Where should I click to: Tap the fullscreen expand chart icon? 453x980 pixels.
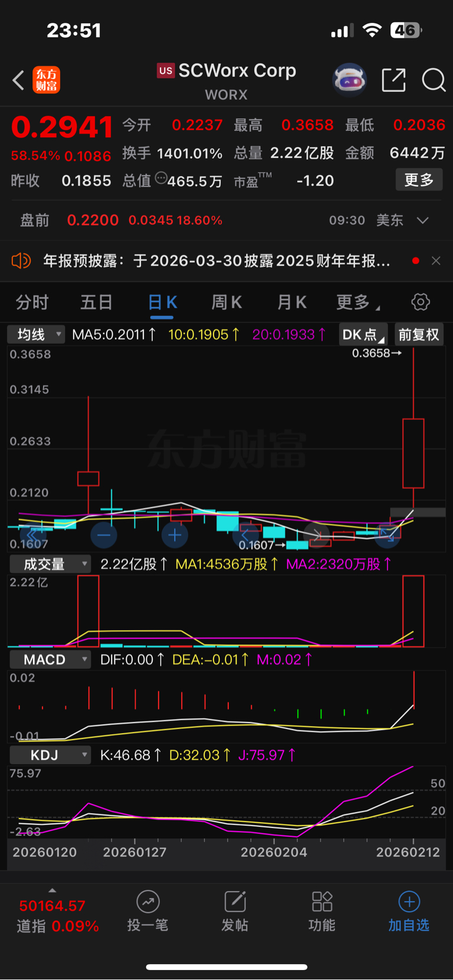click(388, 535)
